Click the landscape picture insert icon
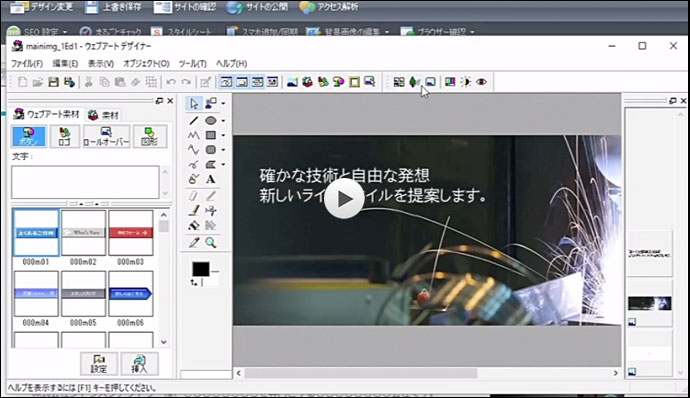 [292, 82]
